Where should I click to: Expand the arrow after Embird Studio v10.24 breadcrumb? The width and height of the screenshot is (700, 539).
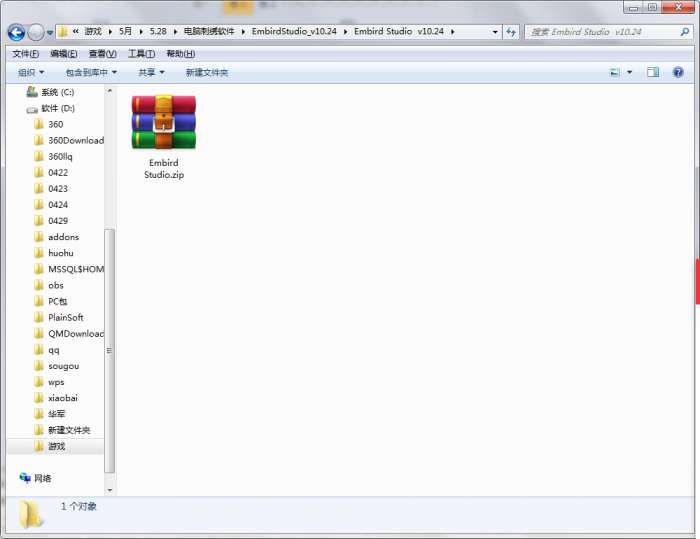click(452, 32)
